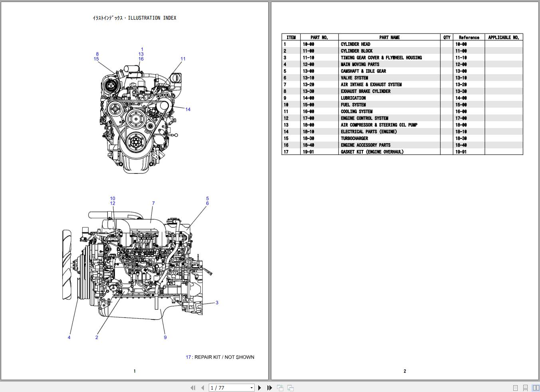Image resolution: width=540 pixels, height=392 pixels.
Task: Click the VALVE SYSTEM part name
Action: coord(354,78)
